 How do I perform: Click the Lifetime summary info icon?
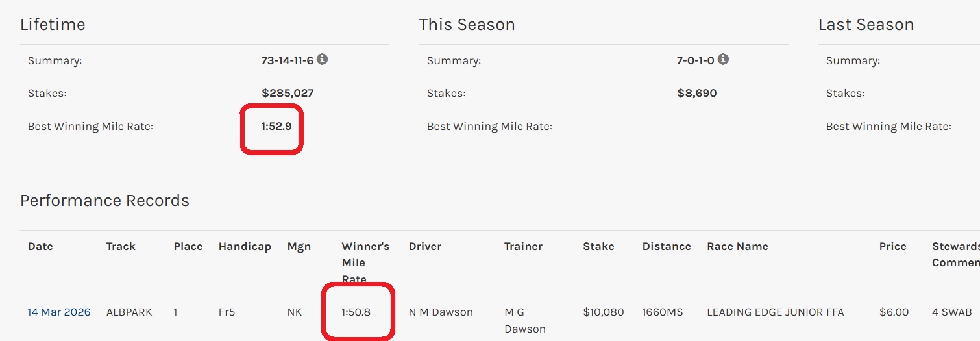click(x=323, y=60)
